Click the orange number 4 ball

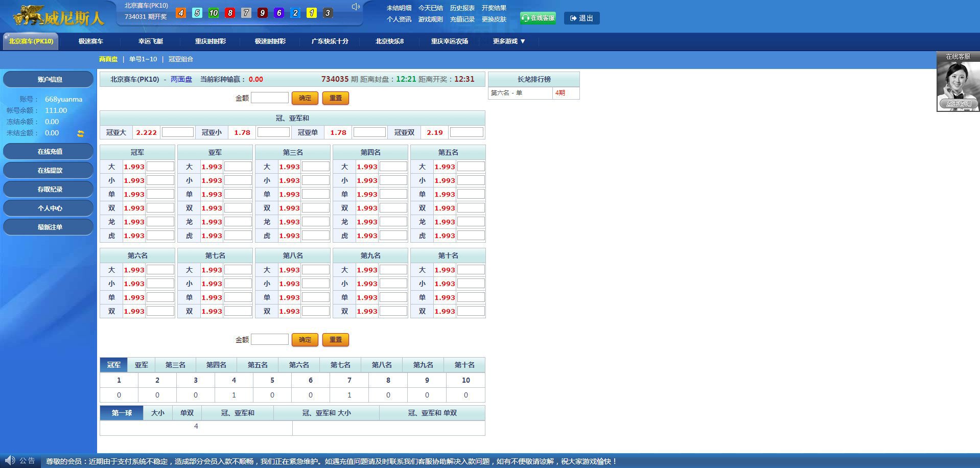pyautogui.click(x=180, y=13)
